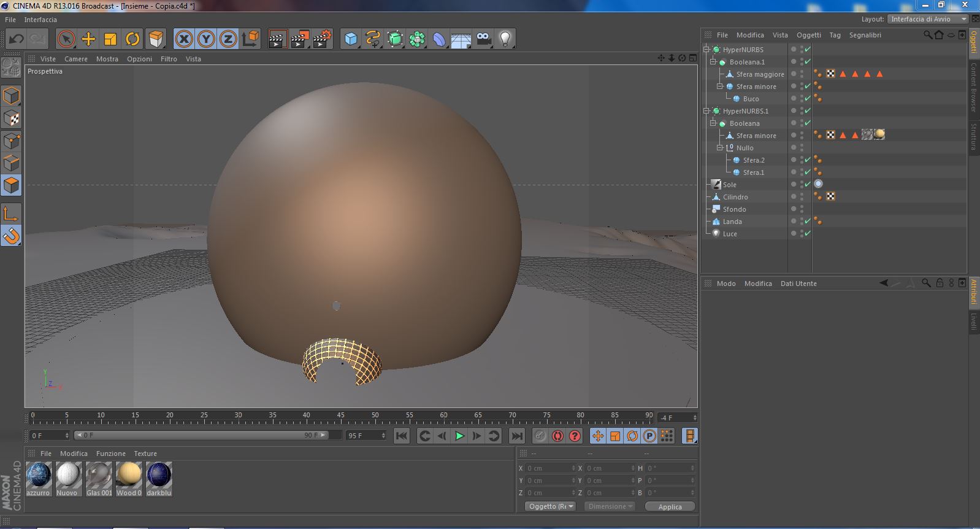Toggle Y axis lock
Screen dimensions: 980x529
(x=206, y=39)
